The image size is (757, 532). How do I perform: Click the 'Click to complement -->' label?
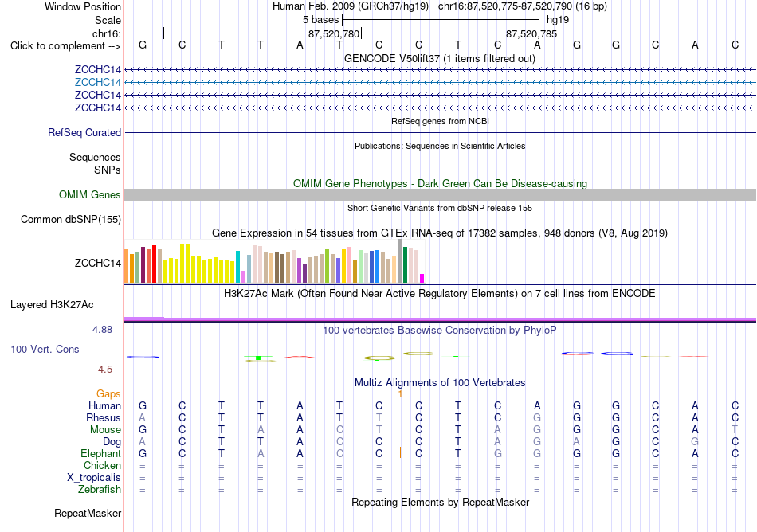point(65,46)
